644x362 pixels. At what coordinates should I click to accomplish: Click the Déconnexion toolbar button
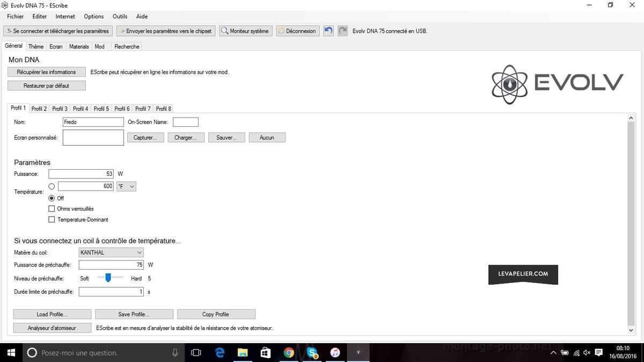(298, 31)
